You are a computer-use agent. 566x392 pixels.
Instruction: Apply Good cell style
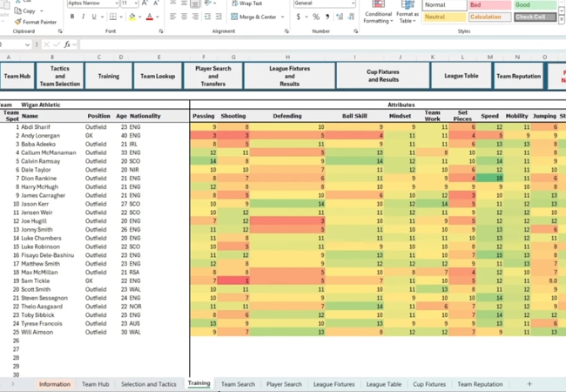point(536,5)
